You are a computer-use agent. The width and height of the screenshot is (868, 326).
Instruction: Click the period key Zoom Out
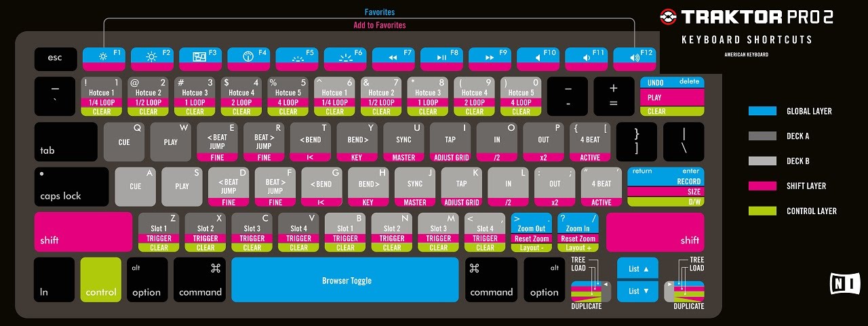[531, 232]
